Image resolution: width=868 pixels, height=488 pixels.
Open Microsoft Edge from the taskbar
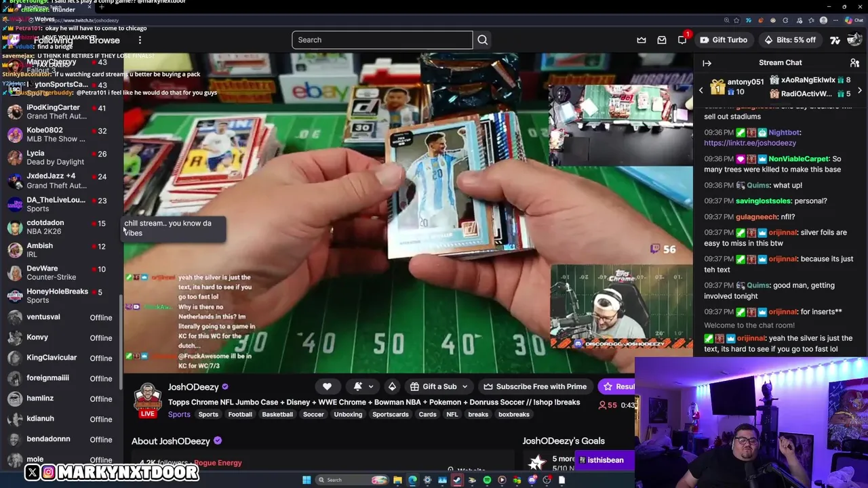click(x=412, y=480)
